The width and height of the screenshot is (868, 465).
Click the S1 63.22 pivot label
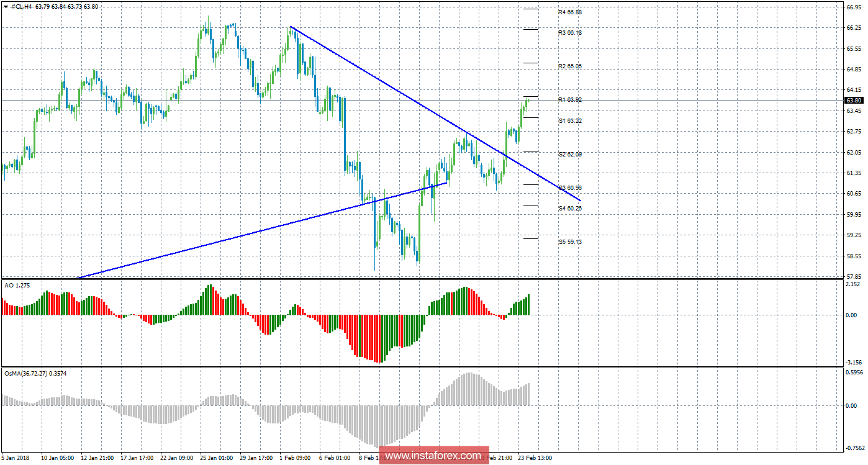[x=569, y=120]
